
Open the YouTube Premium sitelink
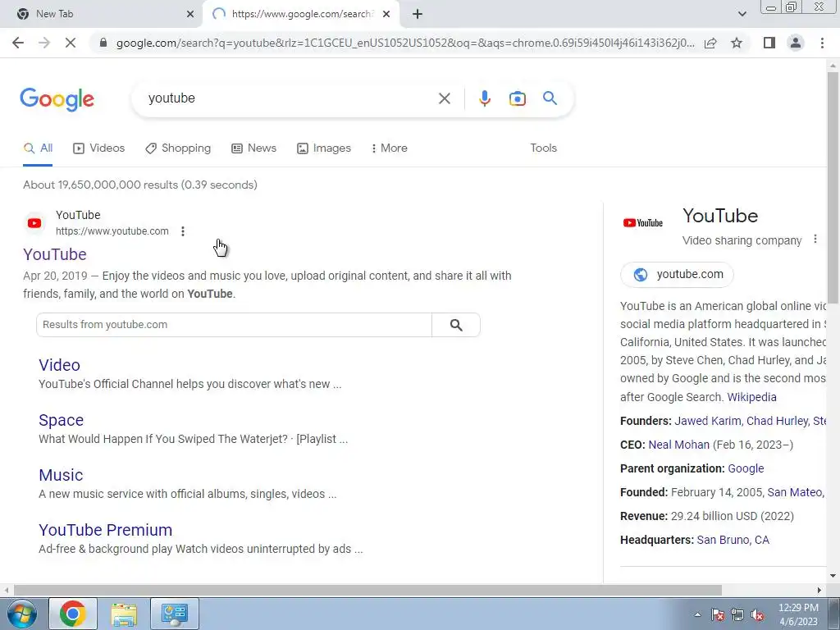[x=106, y=530]
